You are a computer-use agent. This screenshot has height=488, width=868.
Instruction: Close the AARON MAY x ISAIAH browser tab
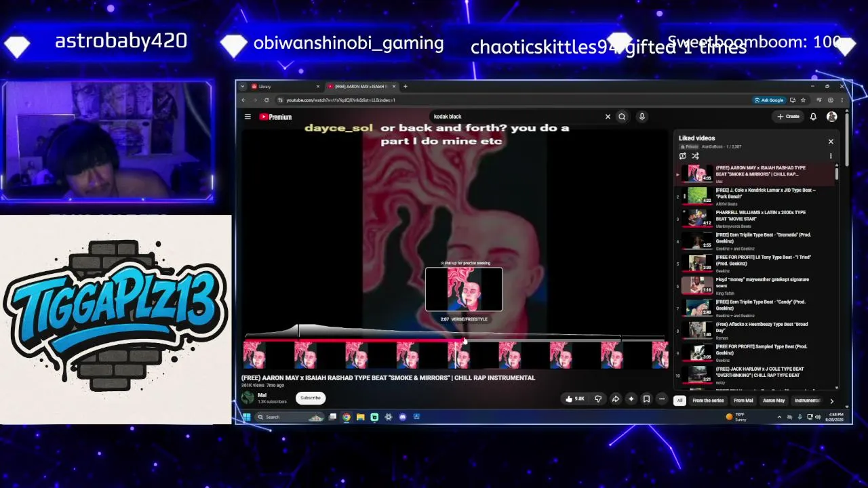tap(394, 86)
